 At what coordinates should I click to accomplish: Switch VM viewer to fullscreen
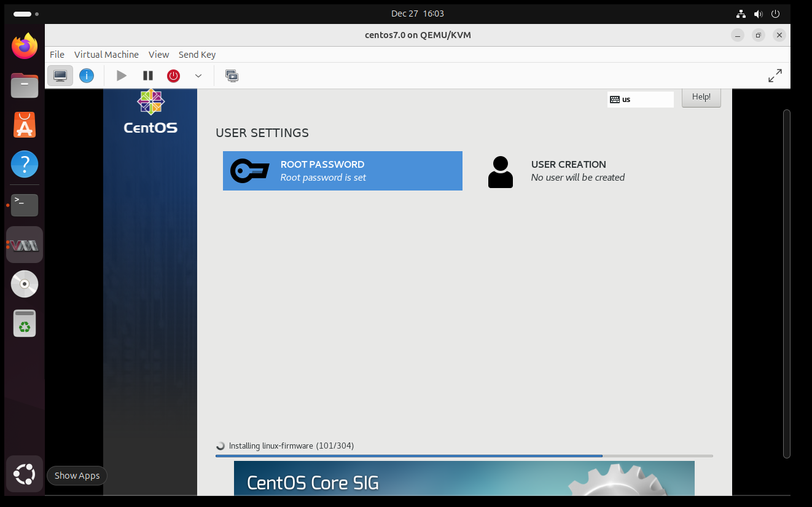click(775, 76)
